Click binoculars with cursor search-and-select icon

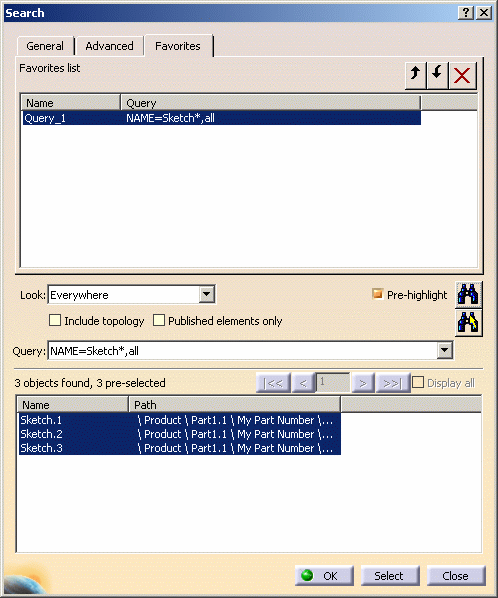tap(468, 323)
